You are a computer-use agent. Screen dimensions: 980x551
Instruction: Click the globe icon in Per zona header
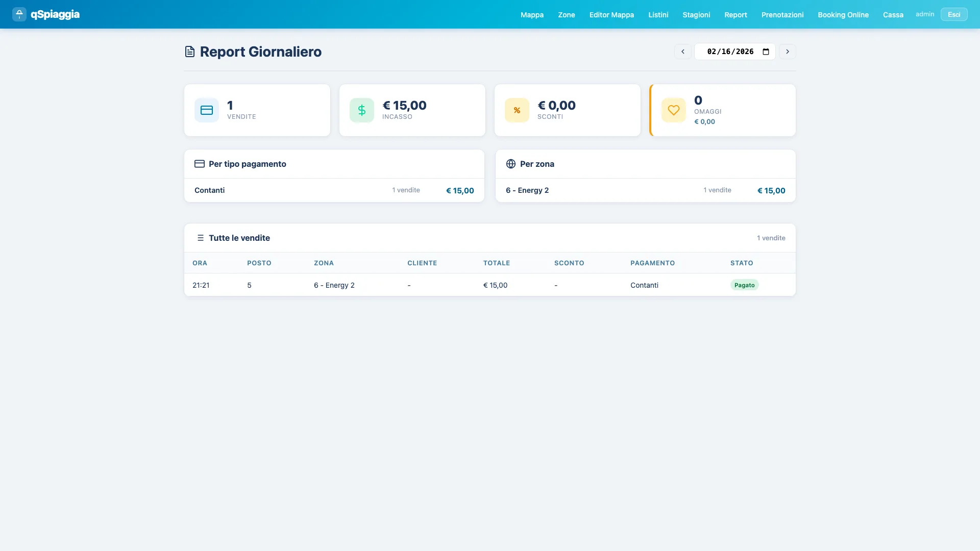(x=511, y=164)
